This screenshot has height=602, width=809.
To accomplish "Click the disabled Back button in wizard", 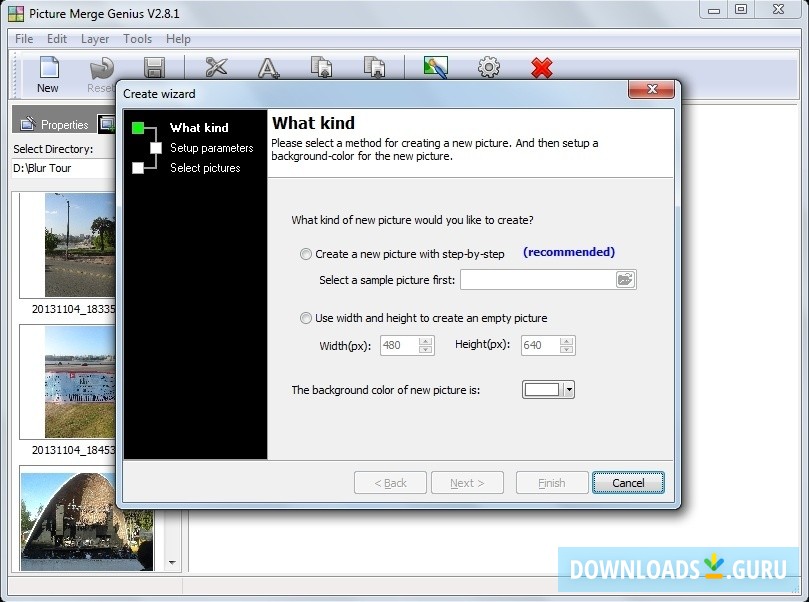I will pyautogui.click(x=390, y=483).
